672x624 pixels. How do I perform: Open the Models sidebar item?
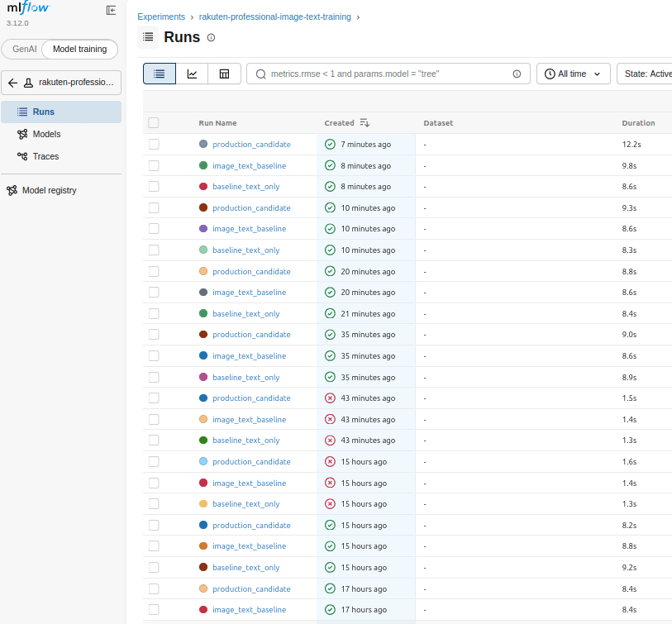pos(61,134)
